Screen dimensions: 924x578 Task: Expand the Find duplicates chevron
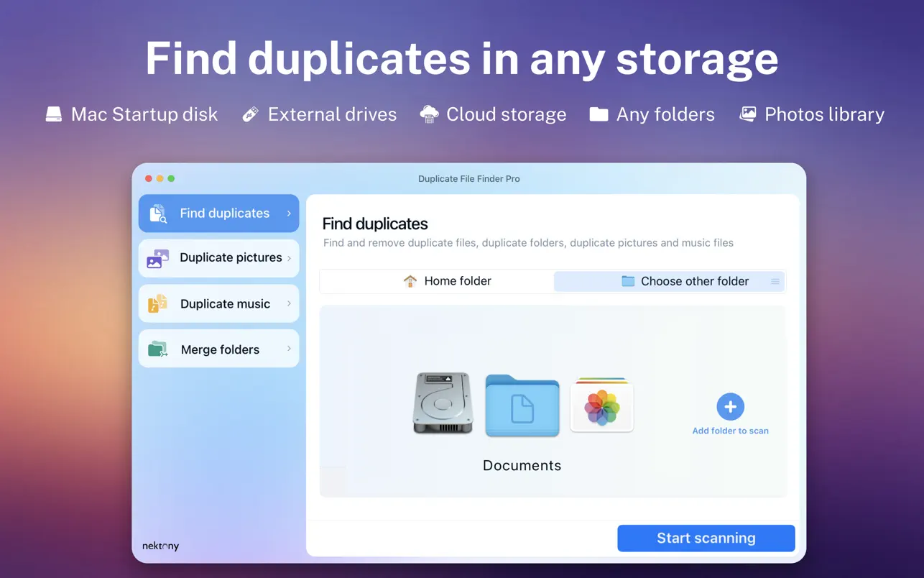coord(289,213)
